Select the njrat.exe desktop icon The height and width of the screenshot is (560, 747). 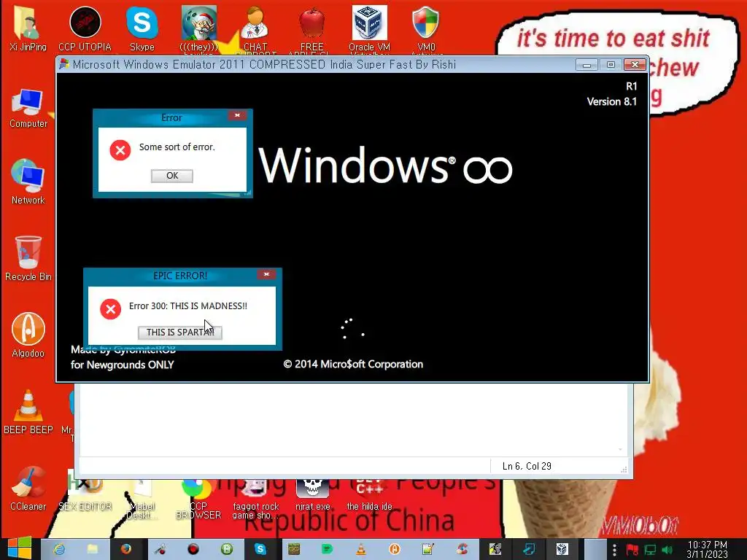[312, 495]
